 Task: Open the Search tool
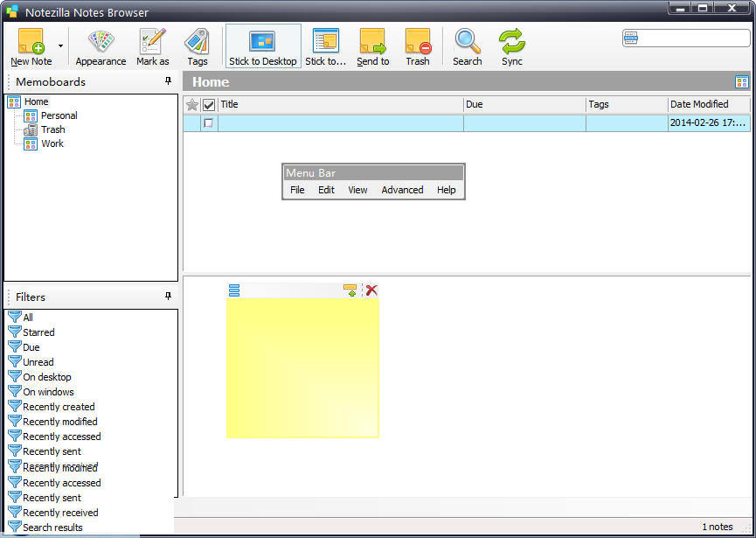pyautogui.click(x=468, y=47)
